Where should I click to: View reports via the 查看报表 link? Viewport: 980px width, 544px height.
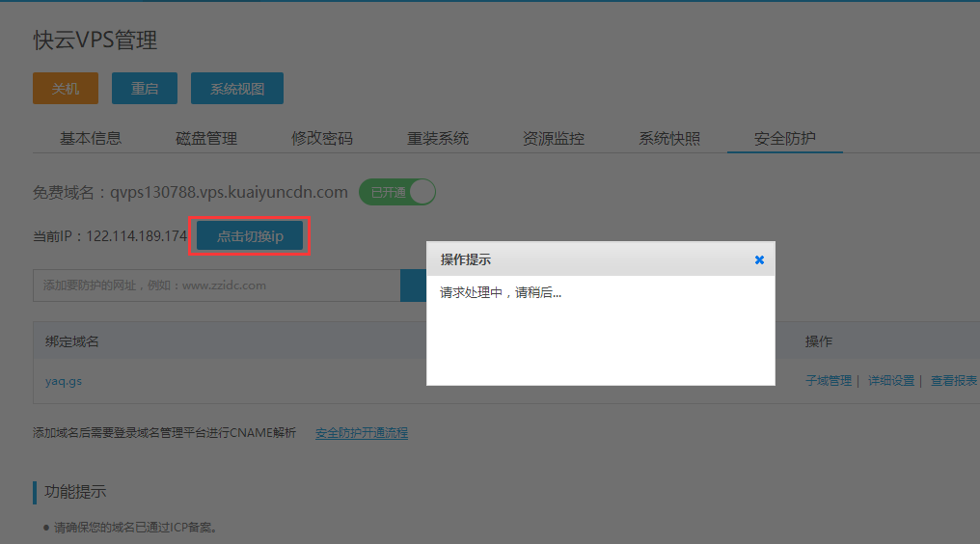953,381
